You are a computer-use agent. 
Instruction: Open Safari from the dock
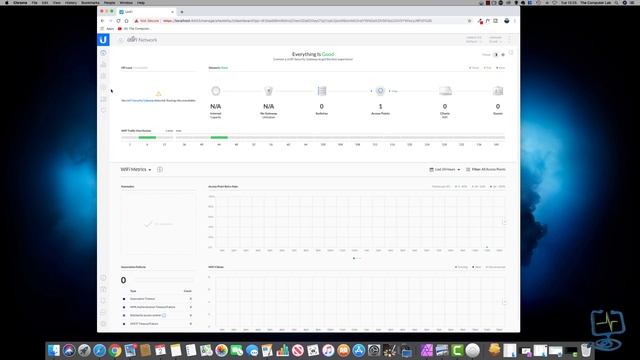(100, 350)
